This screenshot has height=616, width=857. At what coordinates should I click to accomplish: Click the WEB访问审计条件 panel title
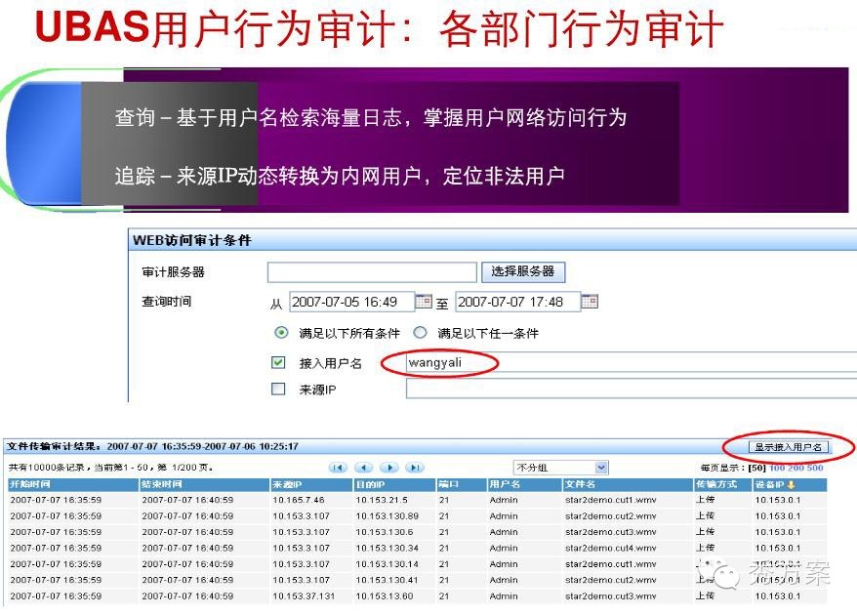coord(192,240)
